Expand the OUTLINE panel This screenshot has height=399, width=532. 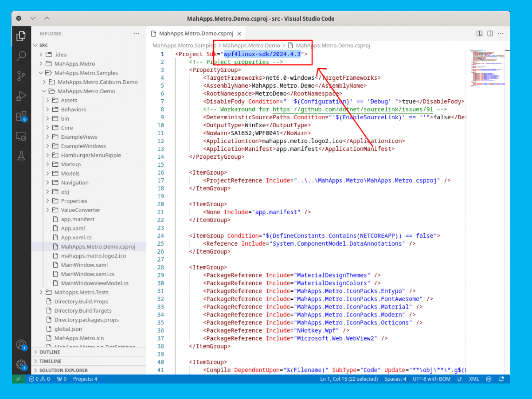click(88, 352)
